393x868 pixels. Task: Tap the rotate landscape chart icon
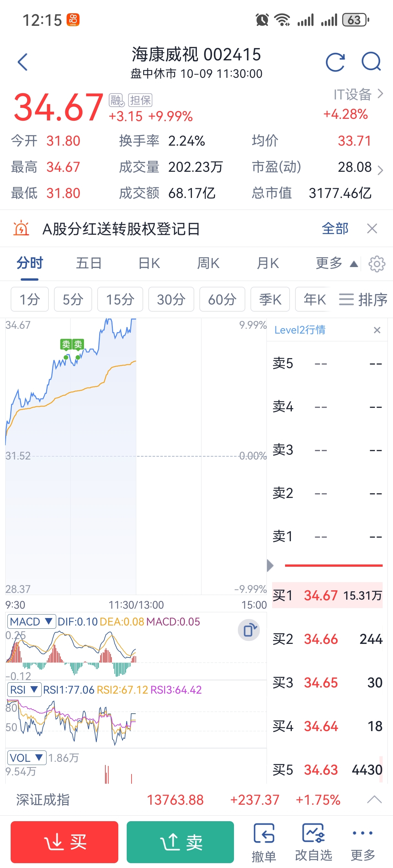click(249, 630)
